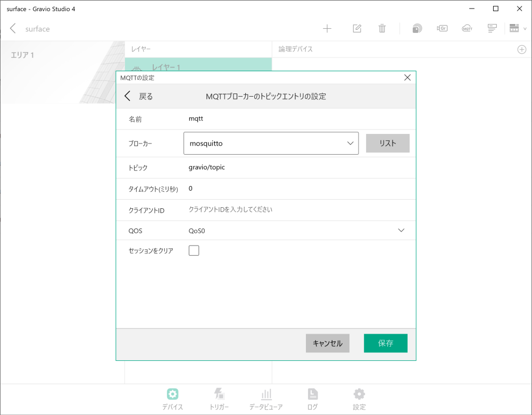The image size is (532, 415).
Task: Select the sensor pairing icon in the toolbar
Action: pos(417,28)
